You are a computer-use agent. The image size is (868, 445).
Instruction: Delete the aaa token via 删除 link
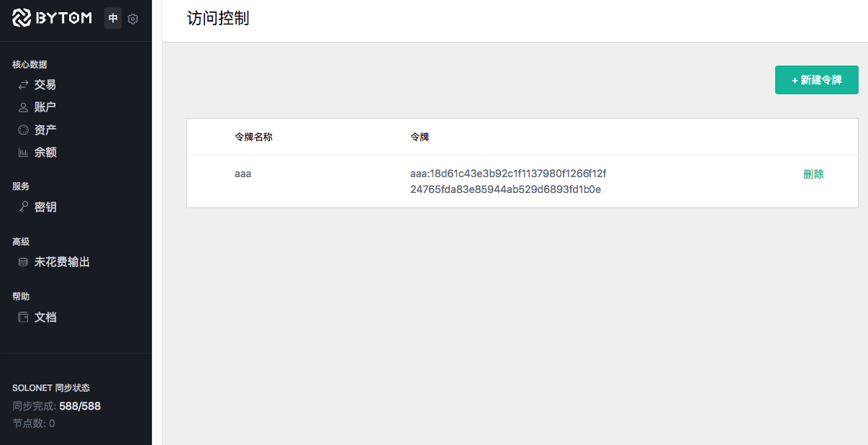(x=813, y=174)
